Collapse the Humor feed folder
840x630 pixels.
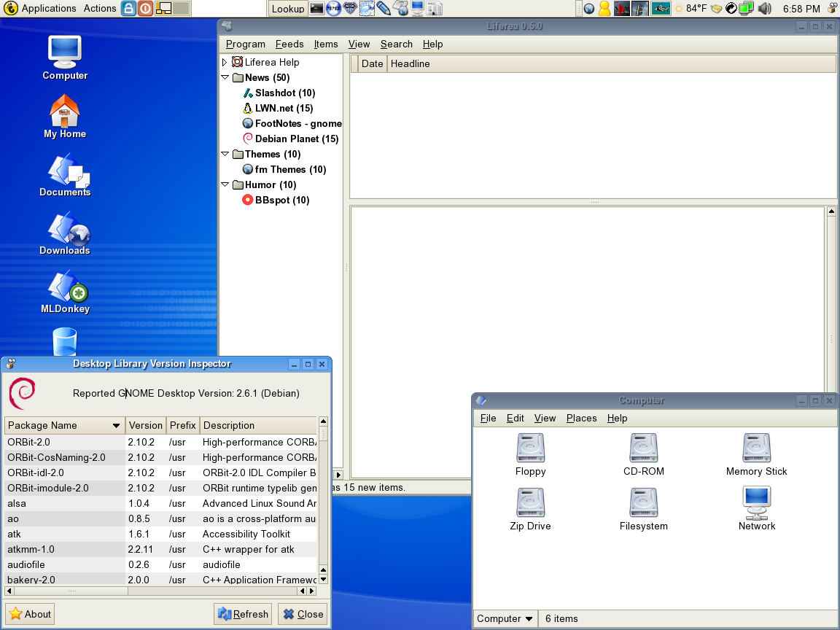tap(225, 184)
